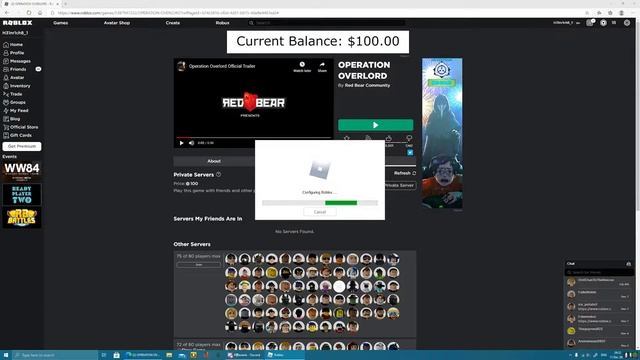
Task: Click the favorite star icon
Action: coord(347,138)
